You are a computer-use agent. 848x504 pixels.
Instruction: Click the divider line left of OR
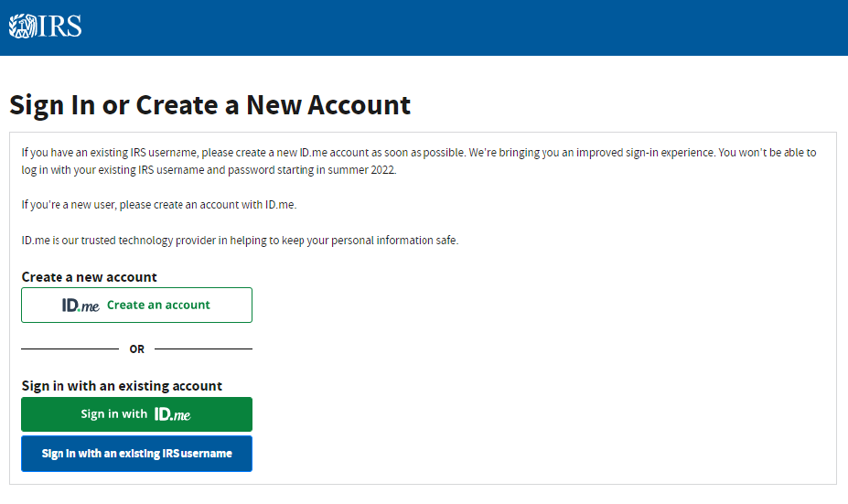point(70,349)
